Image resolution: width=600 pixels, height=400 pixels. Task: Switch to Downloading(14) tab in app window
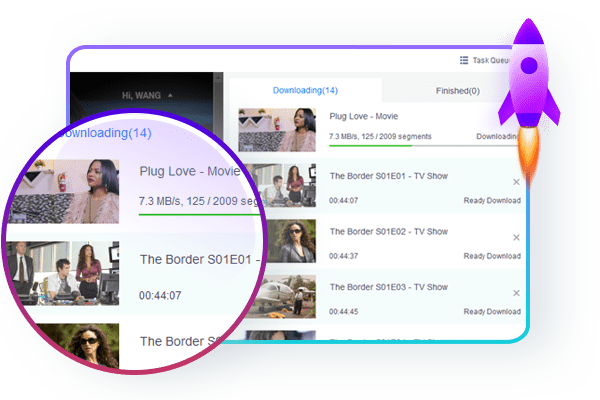point(305,90)
